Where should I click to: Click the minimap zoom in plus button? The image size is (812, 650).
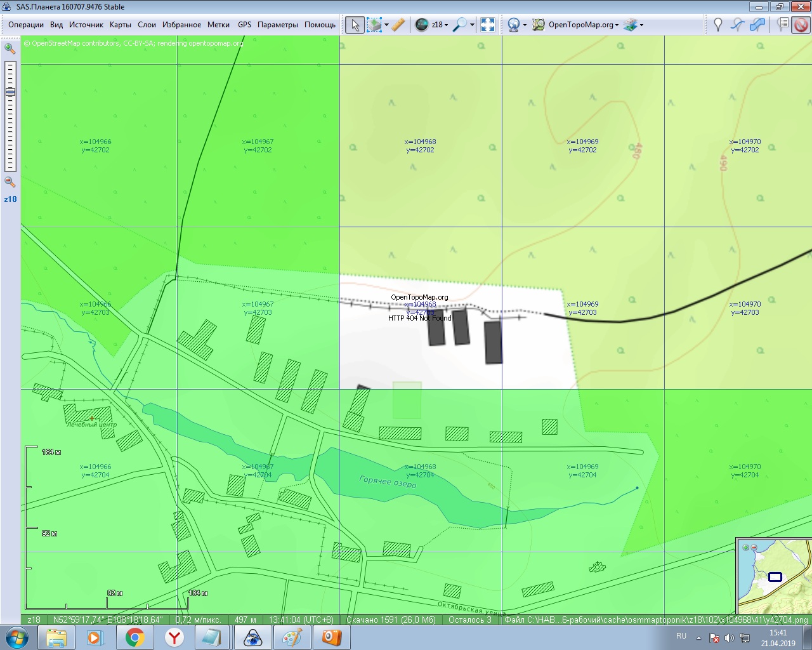745,547
